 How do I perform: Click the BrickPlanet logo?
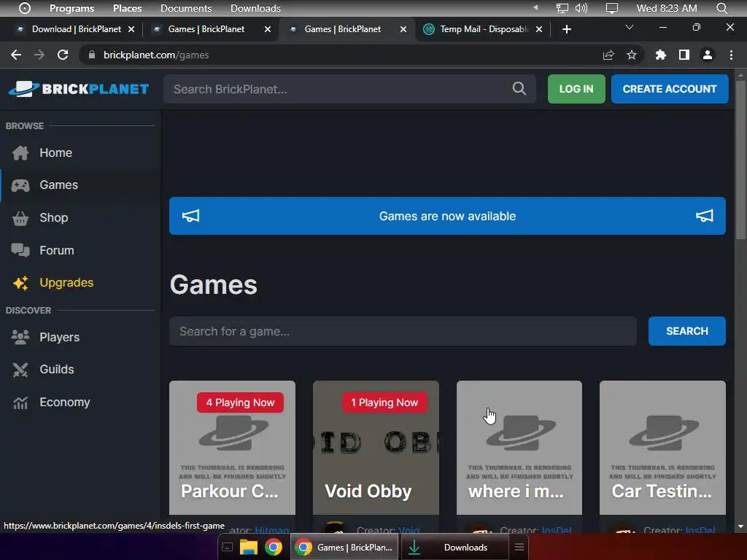79,89
